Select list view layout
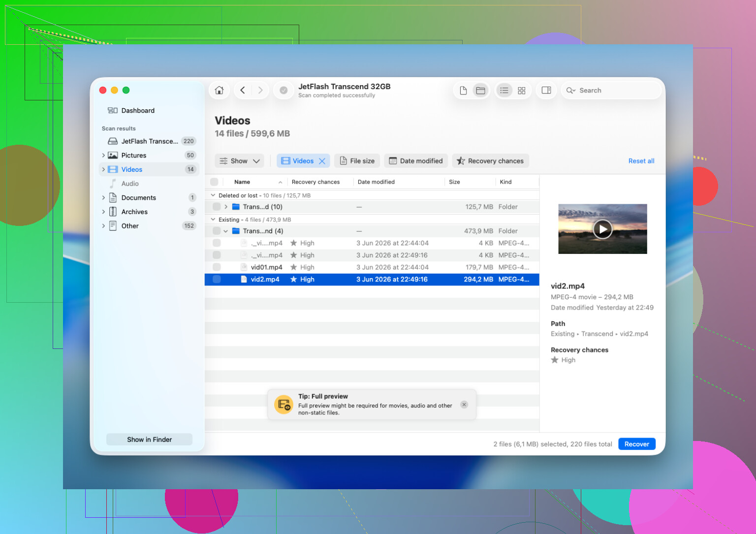Screen dimensions: 756x534 504,90
